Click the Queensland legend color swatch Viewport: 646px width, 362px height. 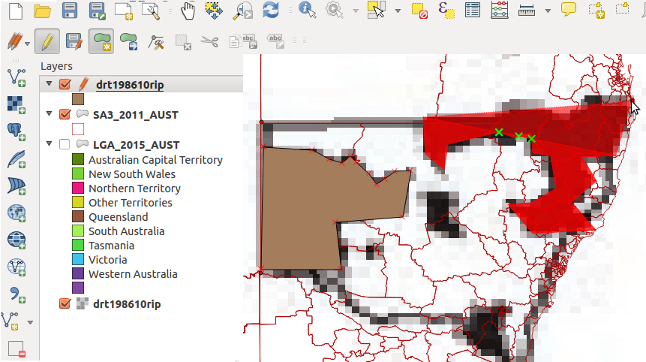click(78, 217)
